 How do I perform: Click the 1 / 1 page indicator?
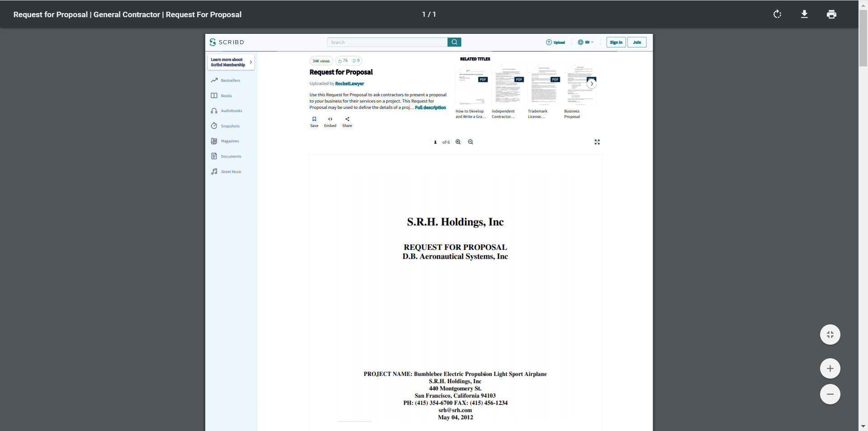(x=429, y=14)
